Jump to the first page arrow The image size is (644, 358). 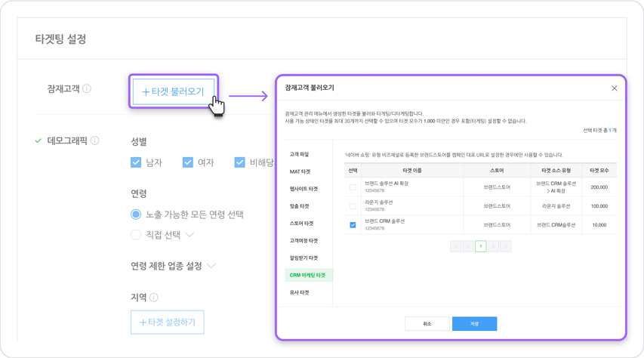455,246
